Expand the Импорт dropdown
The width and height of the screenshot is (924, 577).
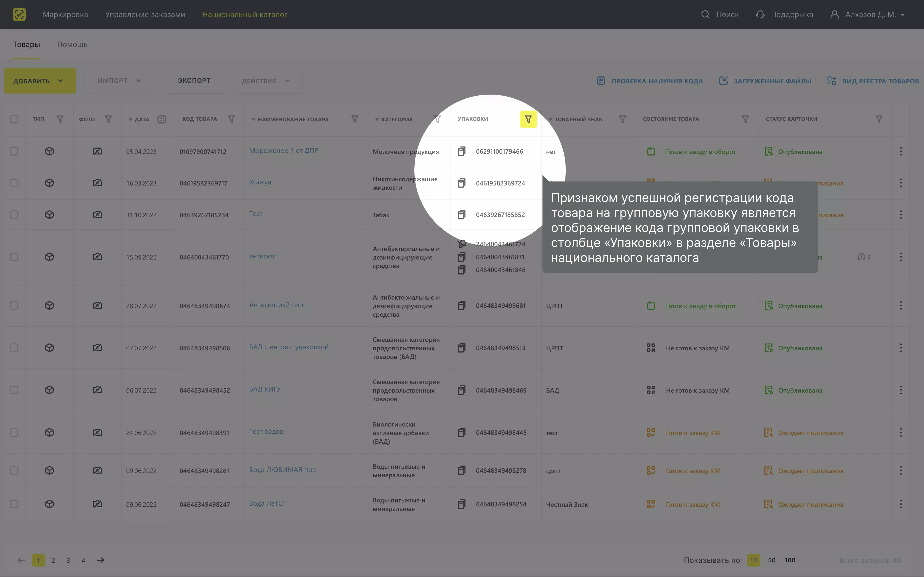tap(120, 81)
